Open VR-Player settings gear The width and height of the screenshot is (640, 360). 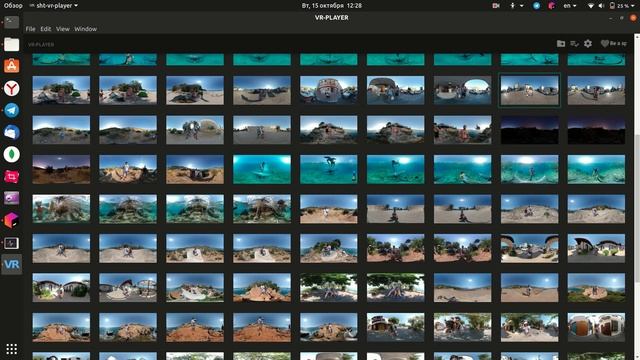(x=588, y=43)
